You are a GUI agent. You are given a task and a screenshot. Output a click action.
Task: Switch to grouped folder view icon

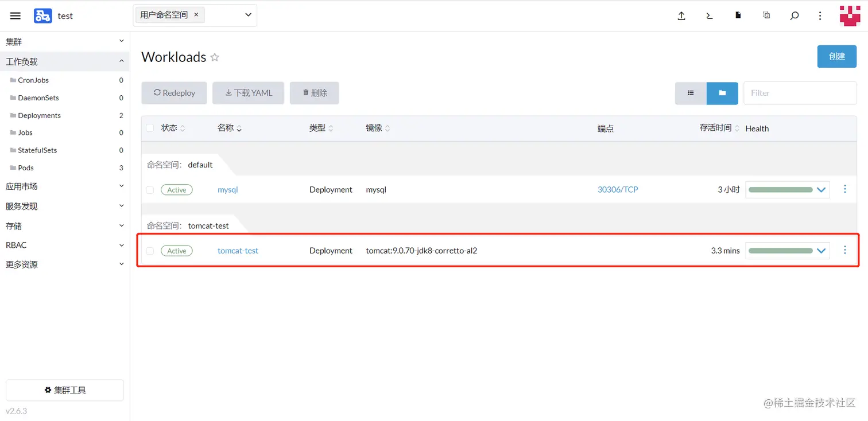pos(722,93)
